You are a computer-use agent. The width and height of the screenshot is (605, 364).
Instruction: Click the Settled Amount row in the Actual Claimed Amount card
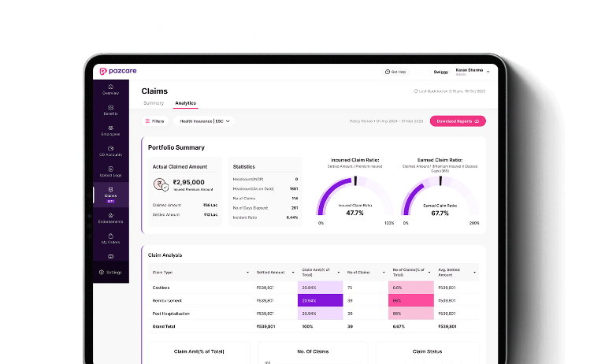coord(185,214)
